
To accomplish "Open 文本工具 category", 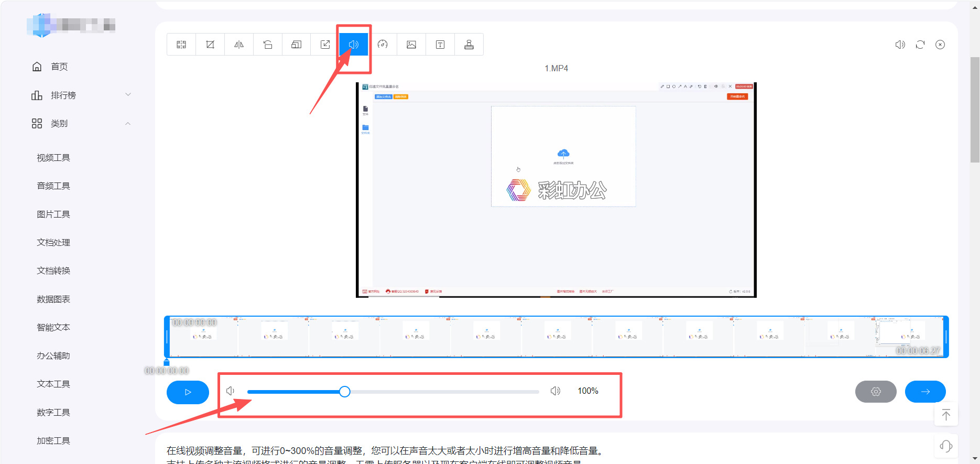I will click(x=53, y=384).
